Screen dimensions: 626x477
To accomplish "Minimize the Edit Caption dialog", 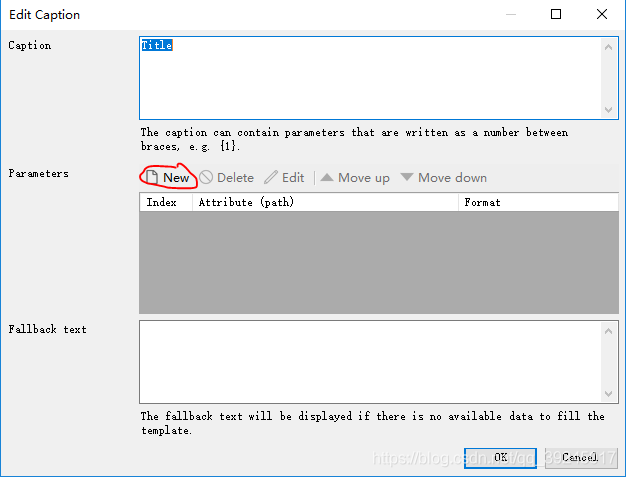I will point(510,15).
